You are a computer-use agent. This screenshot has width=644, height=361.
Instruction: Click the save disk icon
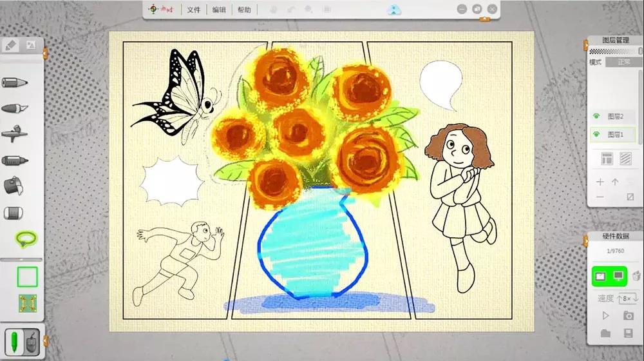coord(628,333)
